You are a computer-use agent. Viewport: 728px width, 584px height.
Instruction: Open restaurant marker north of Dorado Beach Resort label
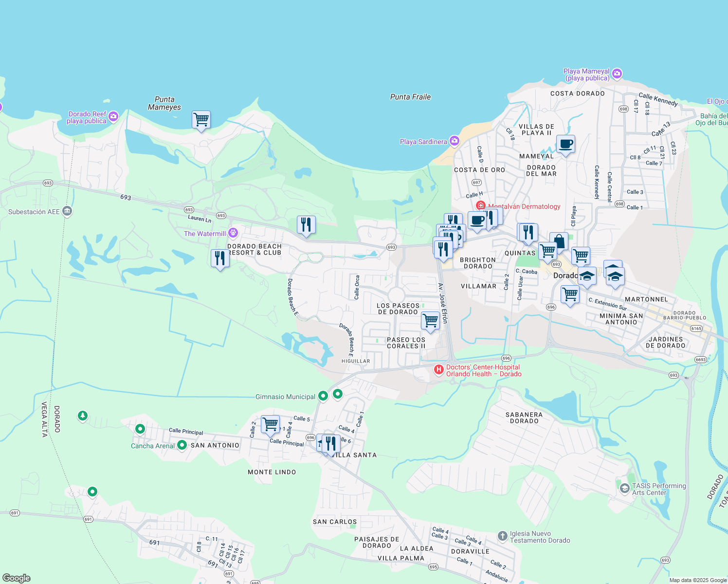[306, 225]
